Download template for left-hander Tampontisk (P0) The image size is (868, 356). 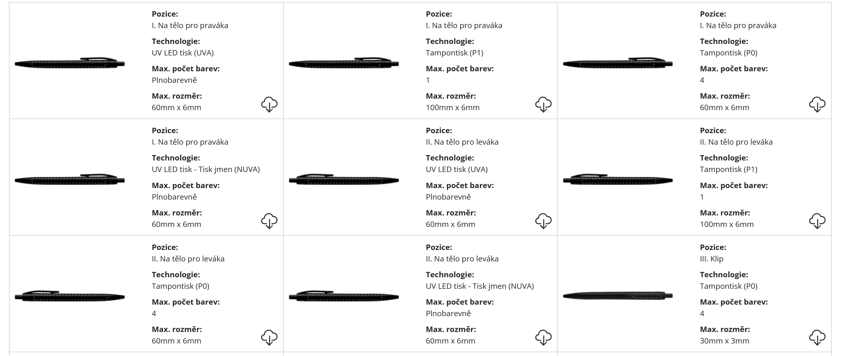pyautogui.click(x=269, y=337)
